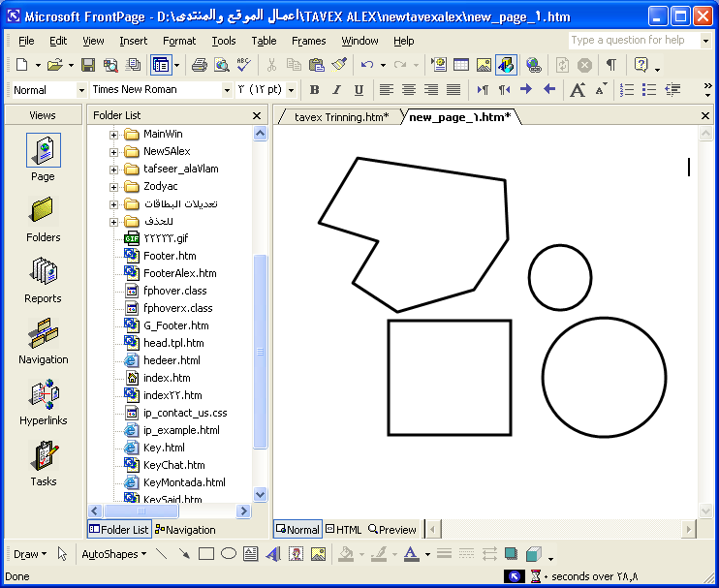Open the Hyperlinks view icon
The image size is (719, 588).
[x=43, y=394]
